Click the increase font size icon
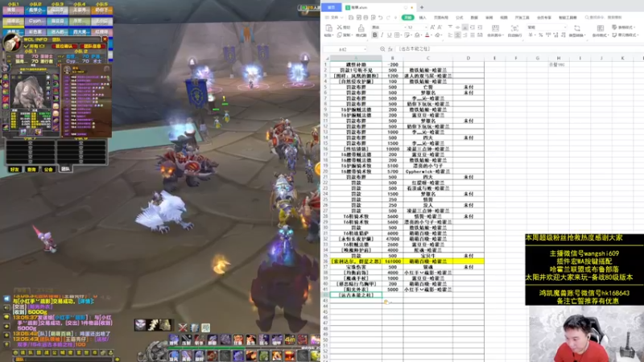Viewport: 644px width, 362px height. 432,27
